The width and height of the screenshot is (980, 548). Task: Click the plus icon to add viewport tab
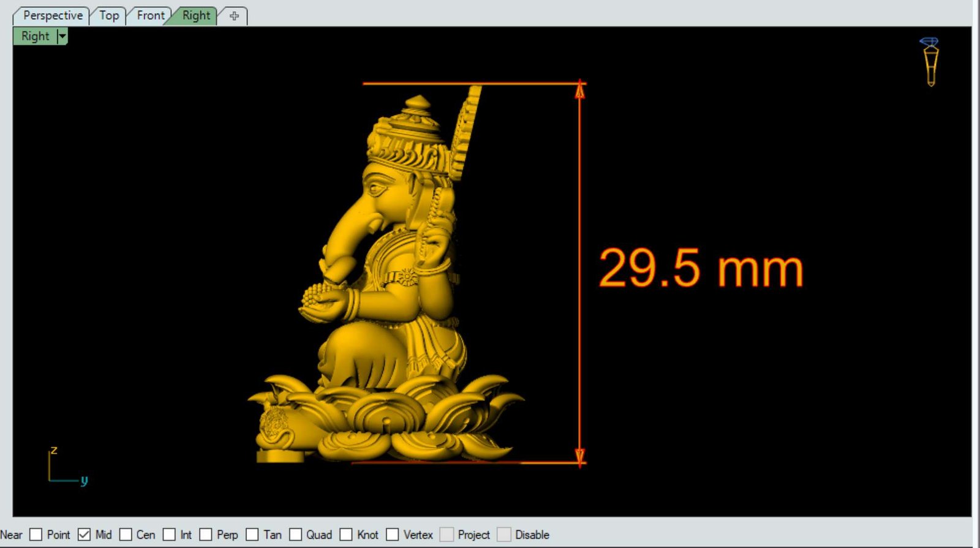coord(234,16)
